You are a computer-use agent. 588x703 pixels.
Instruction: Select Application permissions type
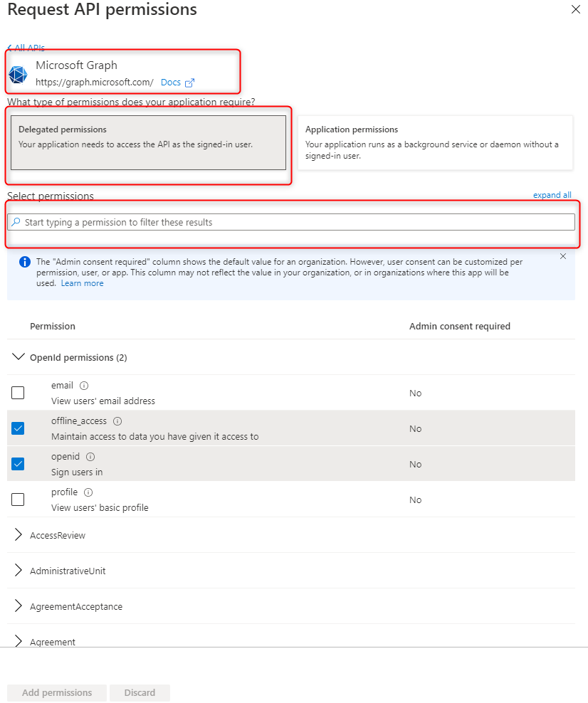click(x=434, y=142)
